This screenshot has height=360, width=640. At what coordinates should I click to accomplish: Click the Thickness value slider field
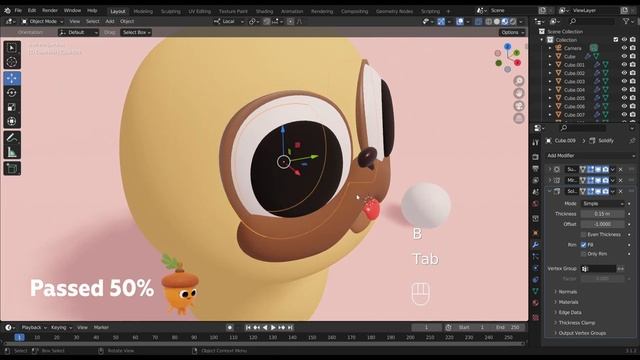point(602,214)
